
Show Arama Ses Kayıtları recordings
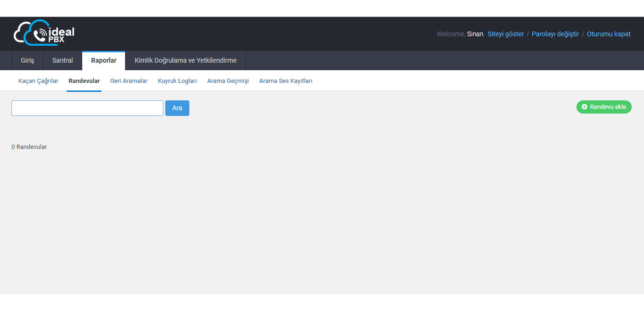pos(286,81)
